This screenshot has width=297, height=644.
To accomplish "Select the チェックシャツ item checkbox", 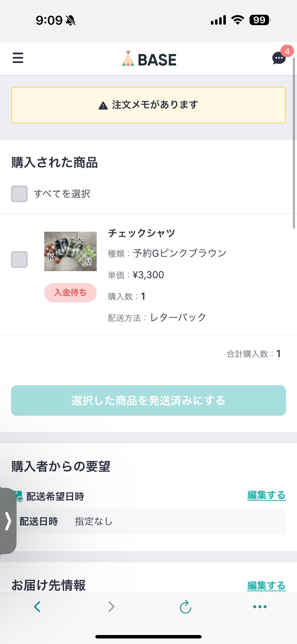I will click(19, 260).
